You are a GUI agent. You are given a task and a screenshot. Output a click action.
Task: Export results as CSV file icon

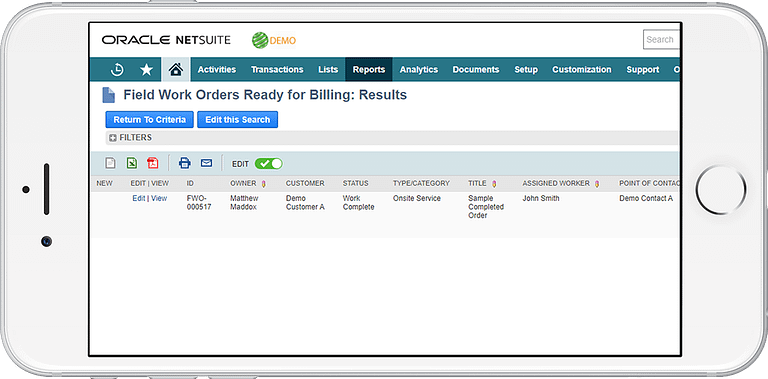(x=111, y=163)
